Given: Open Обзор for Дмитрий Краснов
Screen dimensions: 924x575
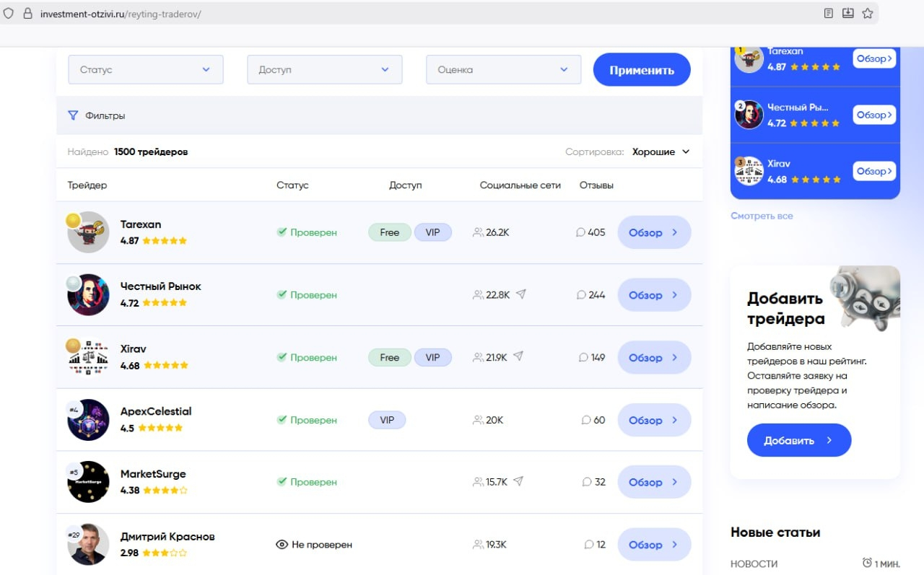Looking at the screenshot, I should (654, 545).
